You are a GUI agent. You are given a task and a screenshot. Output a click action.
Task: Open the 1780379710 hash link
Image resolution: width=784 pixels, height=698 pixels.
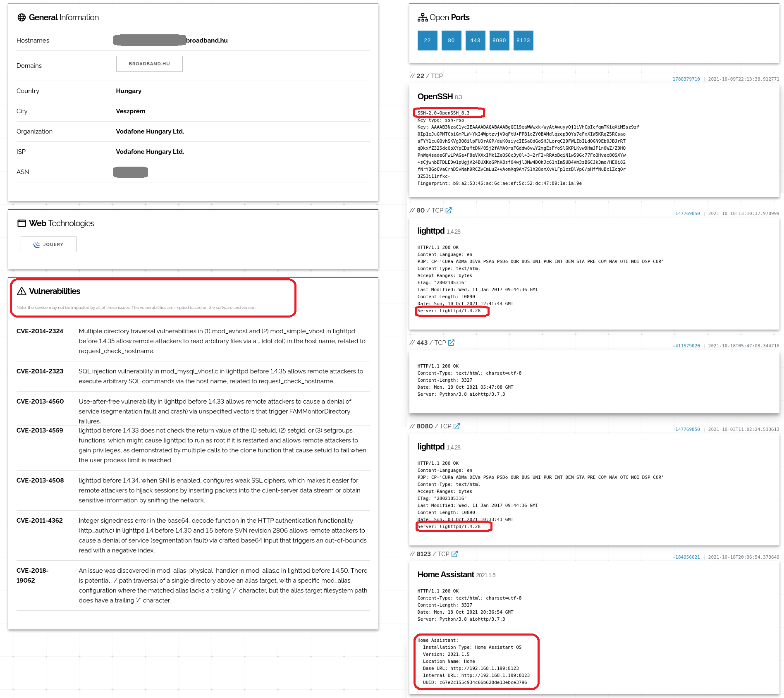(686, 79)
